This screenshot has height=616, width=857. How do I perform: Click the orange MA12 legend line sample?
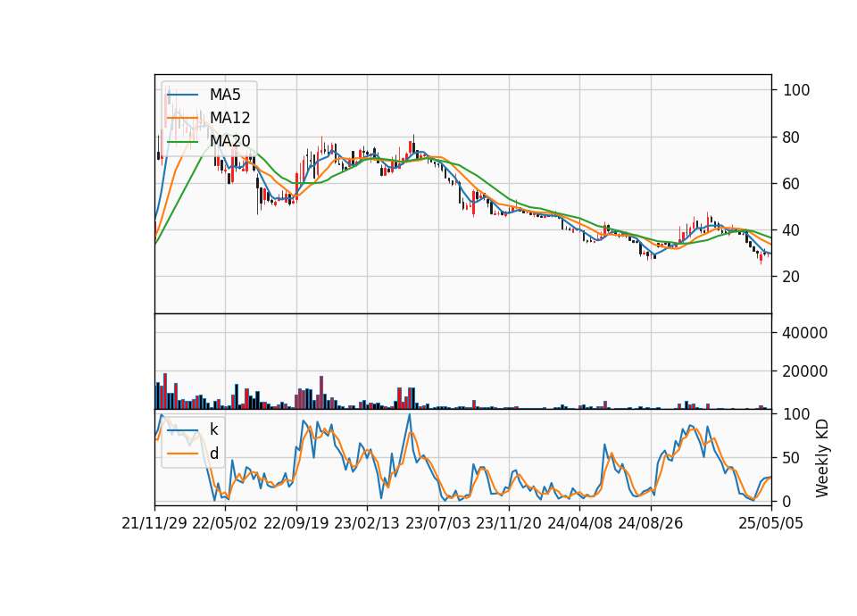(x=182, y=118)
